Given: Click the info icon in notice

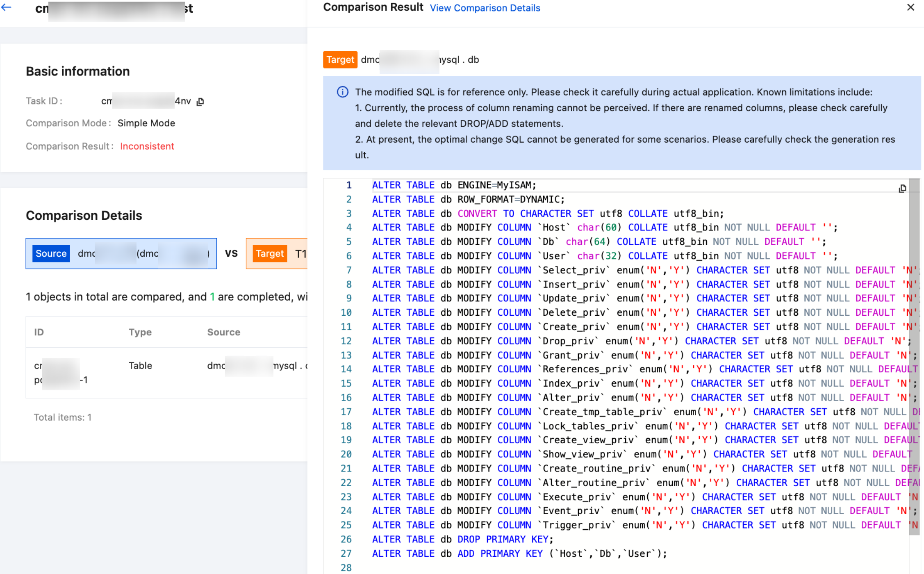Looking at the screenshot, I should pyautogui.click(x=342, y=92).
